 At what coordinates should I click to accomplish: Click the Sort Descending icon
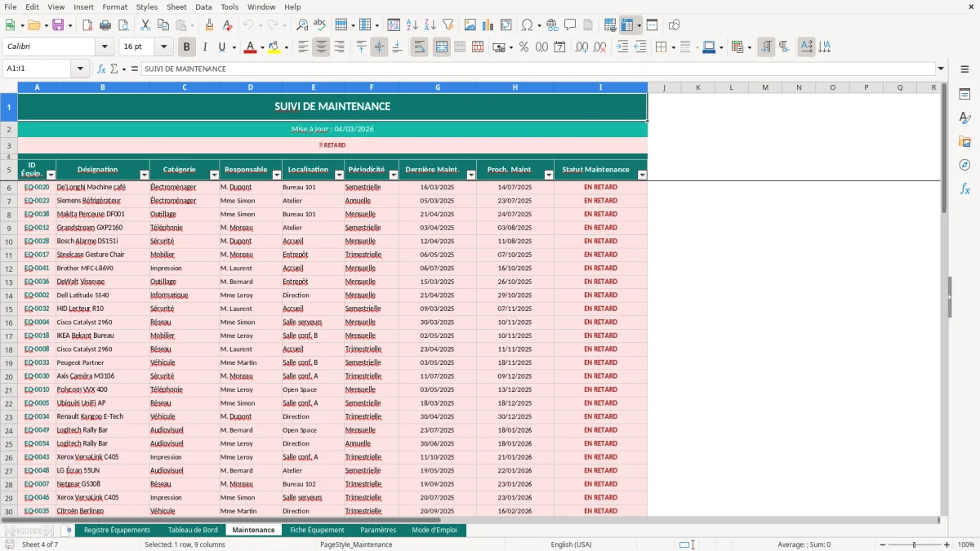tap(430, 25)
